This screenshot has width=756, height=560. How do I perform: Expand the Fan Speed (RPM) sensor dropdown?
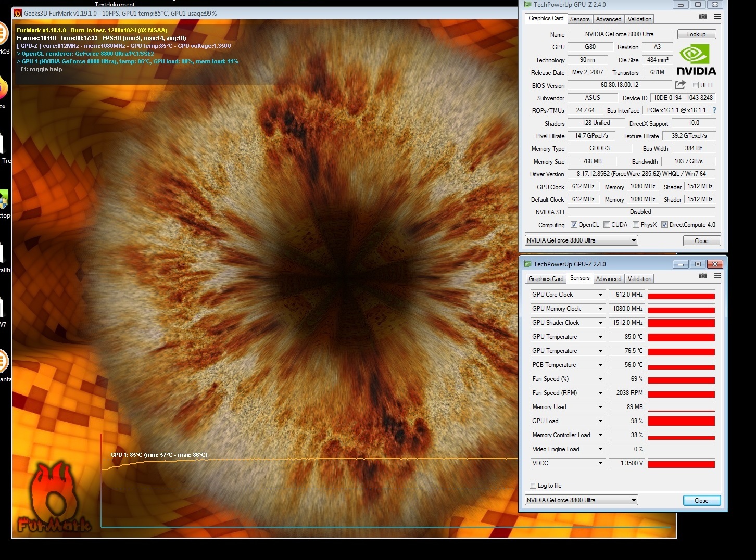pos(600,393)
